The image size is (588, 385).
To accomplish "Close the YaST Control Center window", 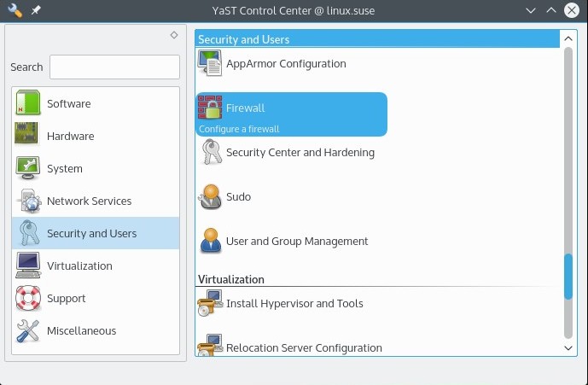I will (x=572, y=10).
